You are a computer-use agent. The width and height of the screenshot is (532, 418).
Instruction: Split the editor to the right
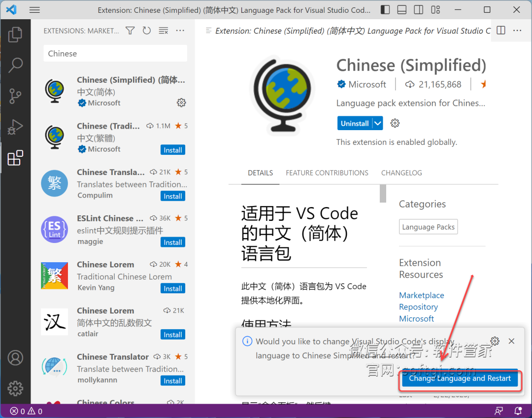(501, 31)
